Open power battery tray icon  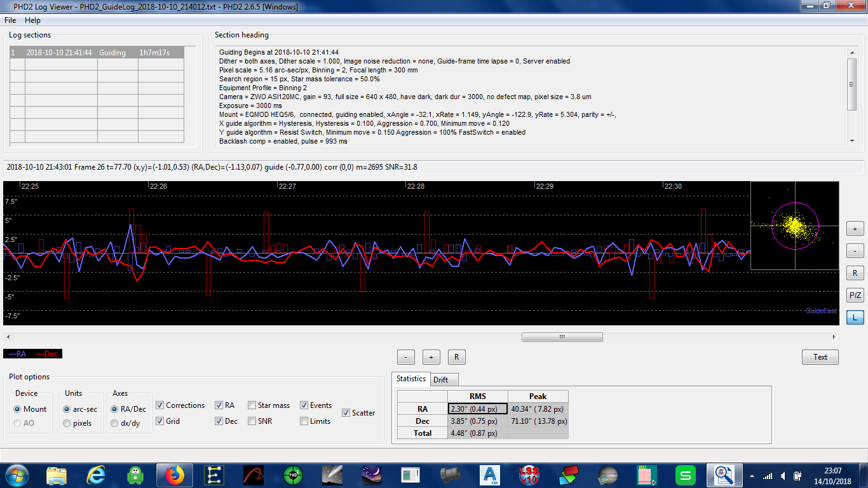(797, 476)
